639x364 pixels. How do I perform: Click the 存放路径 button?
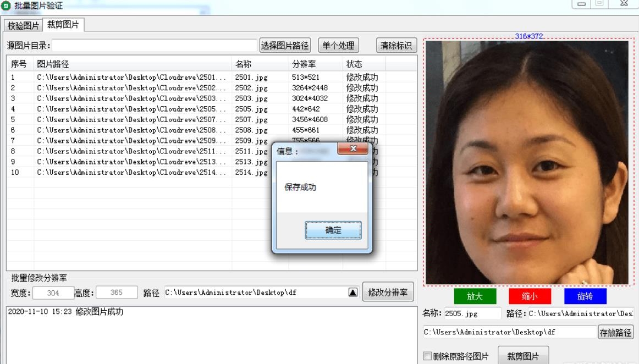(615, 332)
